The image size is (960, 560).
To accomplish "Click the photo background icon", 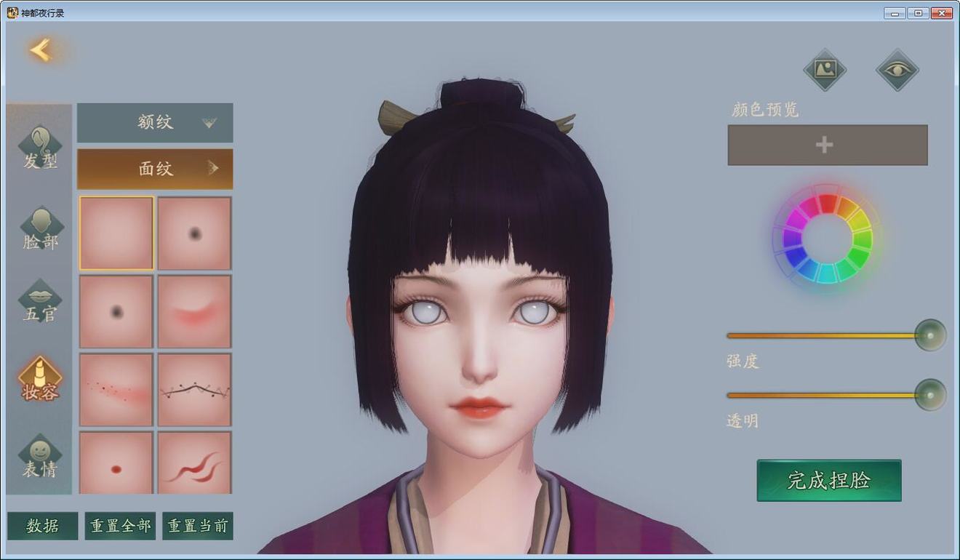I will tap(825, 70).
